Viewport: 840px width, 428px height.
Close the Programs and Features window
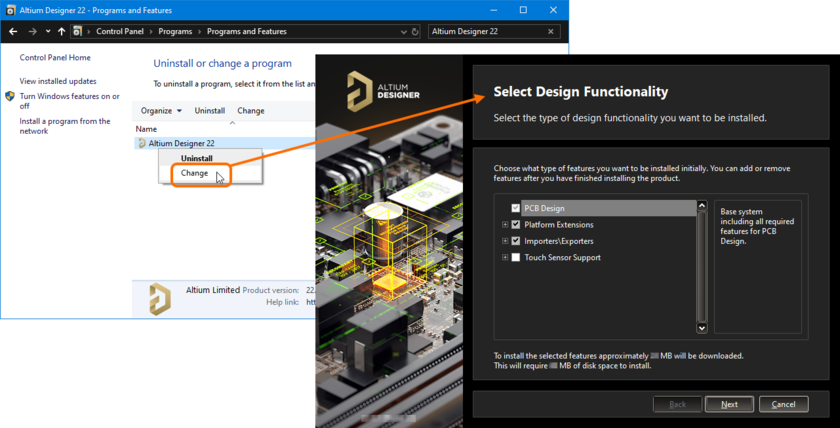tap(553, 10)
